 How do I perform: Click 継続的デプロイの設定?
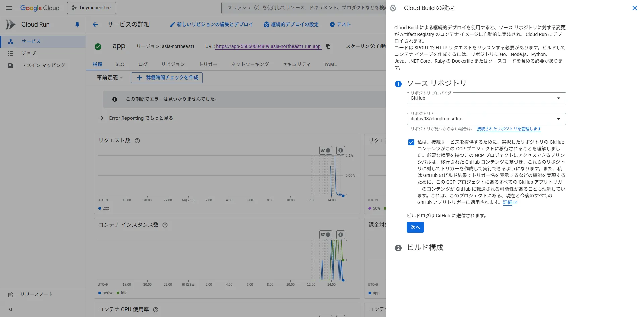click(291, 24)
